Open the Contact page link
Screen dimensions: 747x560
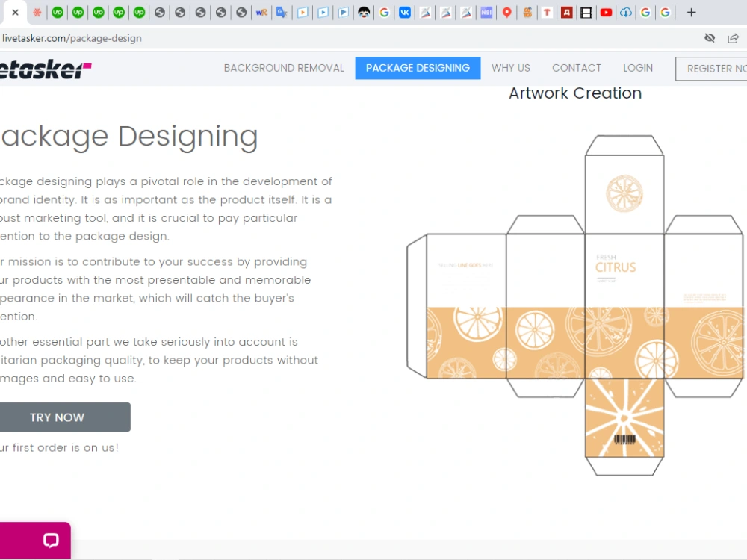(577, 68)
